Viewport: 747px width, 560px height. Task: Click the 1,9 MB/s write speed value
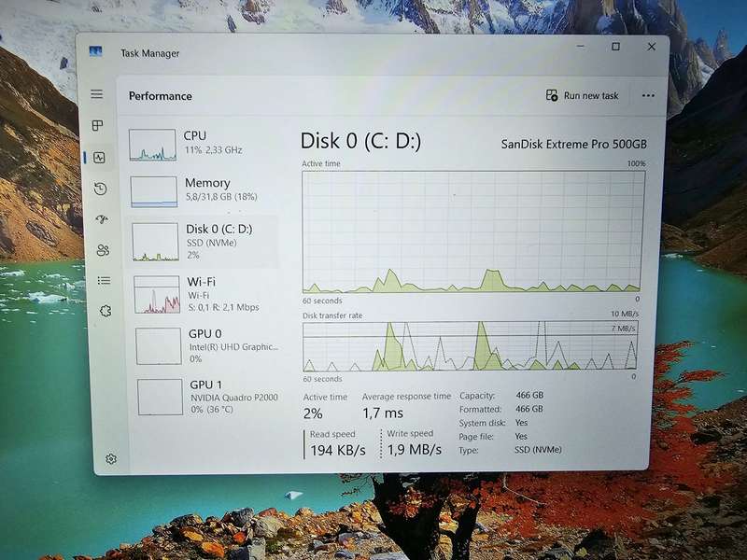[414, 449]
